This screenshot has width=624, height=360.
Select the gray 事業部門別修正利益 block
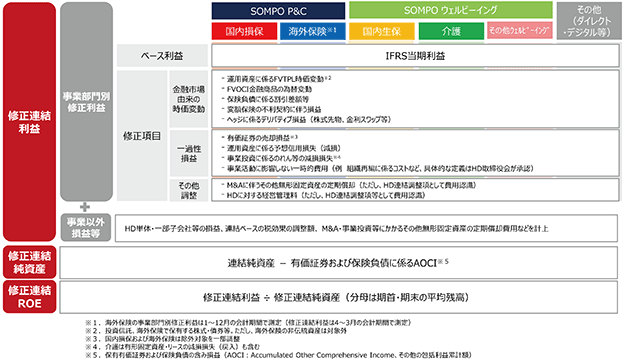[86, 101]
